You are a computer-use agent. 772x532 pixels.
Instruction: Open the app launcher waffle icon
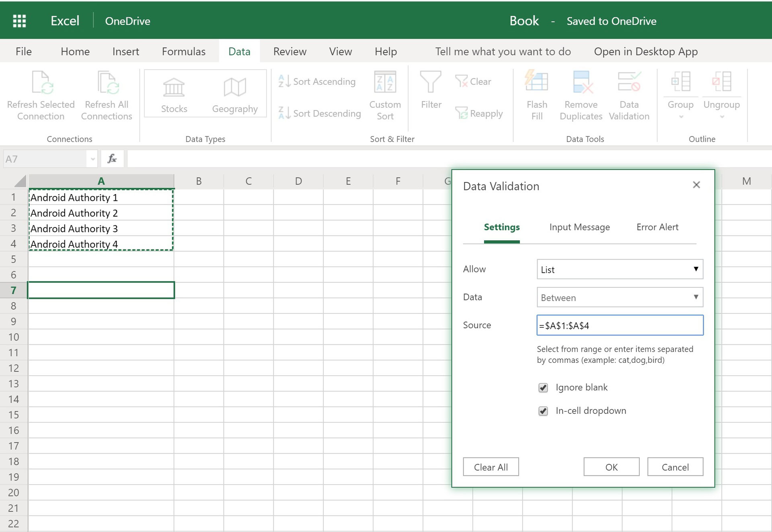point(19,21)
